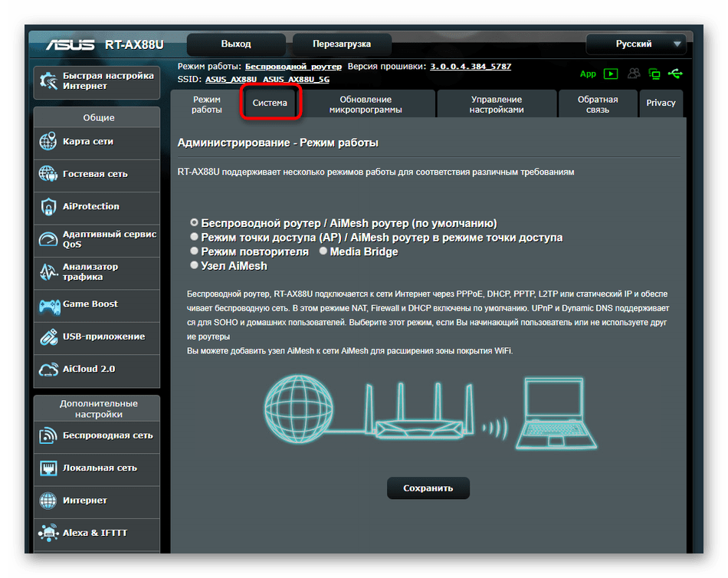
Task: Click the ASUS_AX88U SSID link
Action: point(232,79)
